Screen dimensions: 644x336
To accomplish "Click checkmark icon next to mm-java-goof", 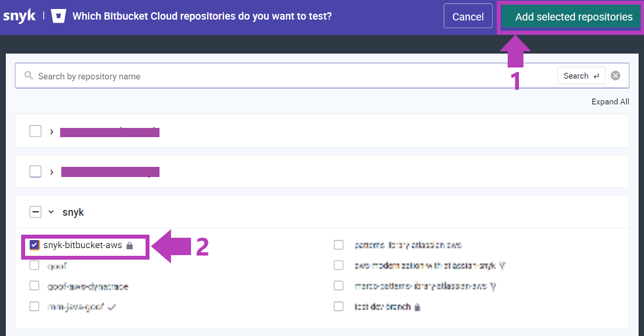I will pyautogui.click(x=112, y=307).
